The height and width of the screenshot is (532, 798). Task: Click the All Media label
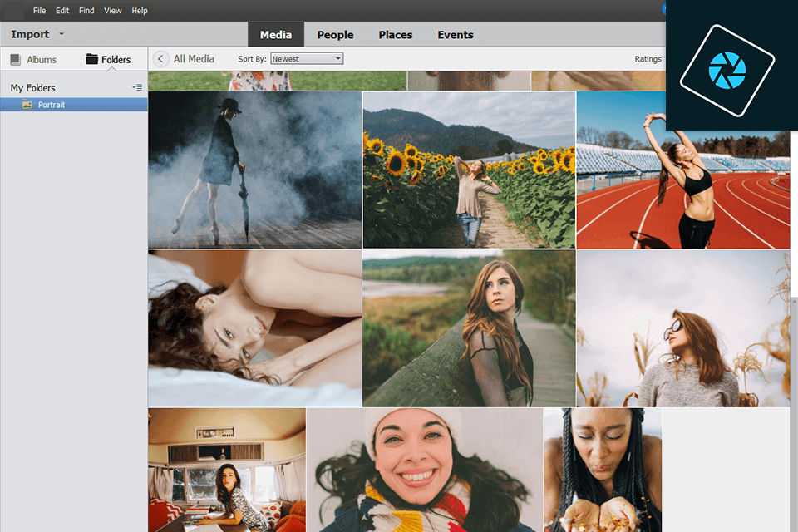(194, 59)
